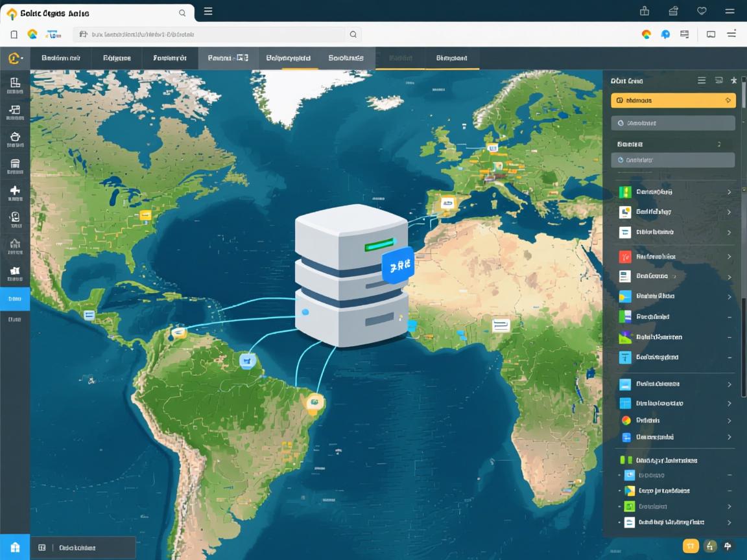Click the hamburger menu icon in the right panel header

(702, 80)
